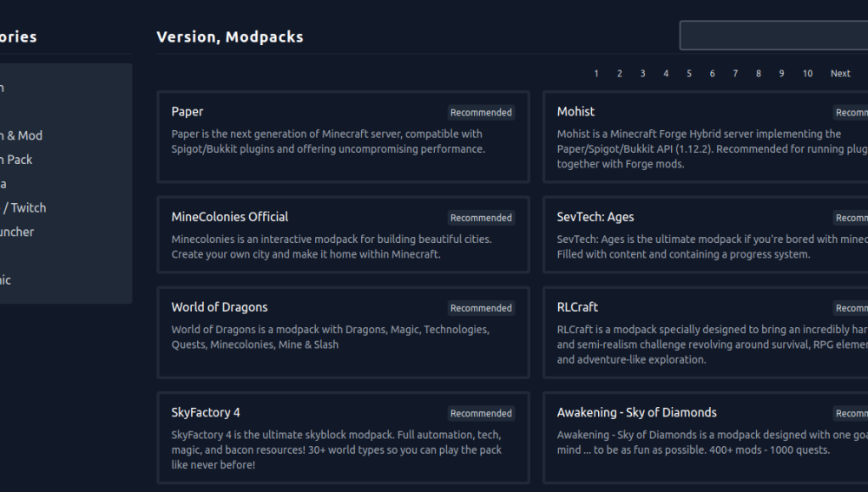Select Awakening - Sky of Diamonds modpack
This screenshot has width=868, height=492.
(x=705, y=437)
